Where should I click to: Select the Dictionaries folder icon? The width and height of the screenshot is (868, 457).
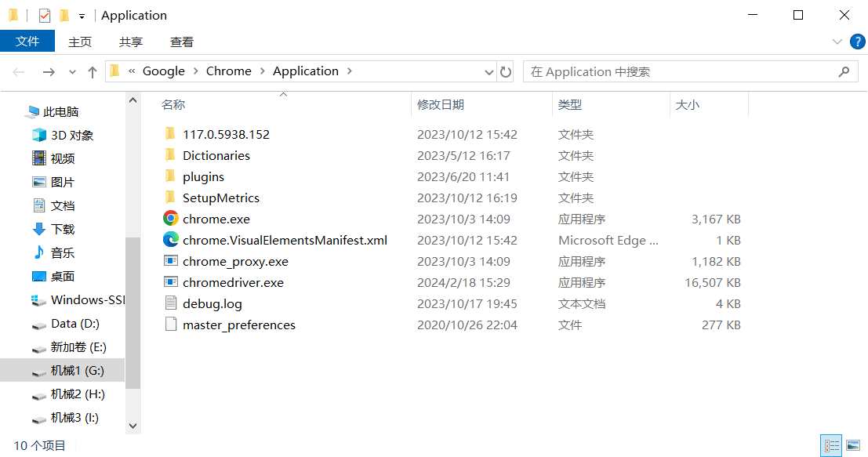(170, 154)
